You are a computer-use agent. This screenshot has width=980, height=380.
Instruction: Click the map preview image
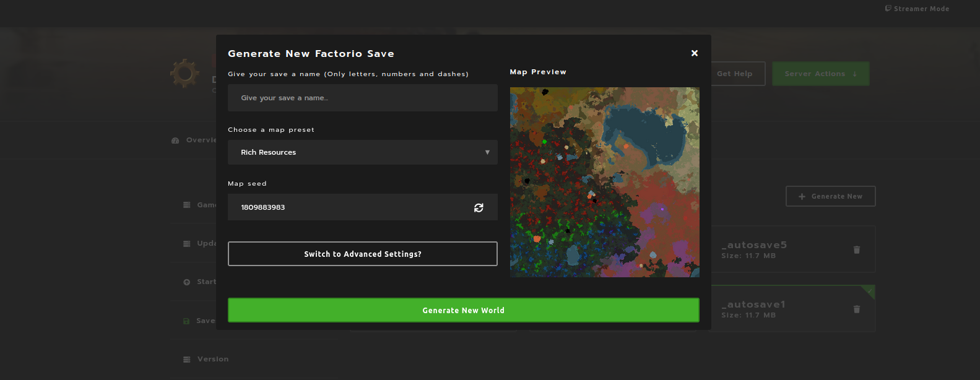(x=605, y=182)
